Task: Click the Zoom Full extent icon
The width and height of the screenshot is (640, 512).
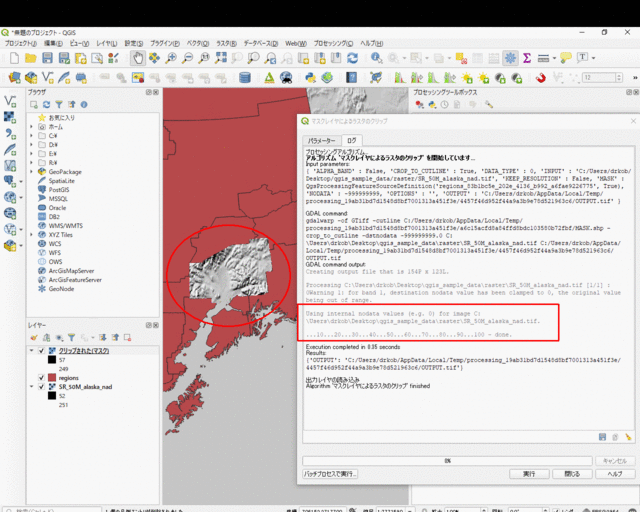Action: (x=221, y=58)
